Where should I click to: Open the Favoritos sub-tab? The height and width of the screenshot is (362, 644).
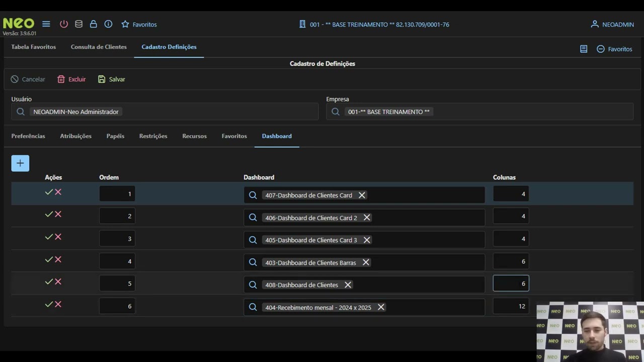click(x=234, y=136)
